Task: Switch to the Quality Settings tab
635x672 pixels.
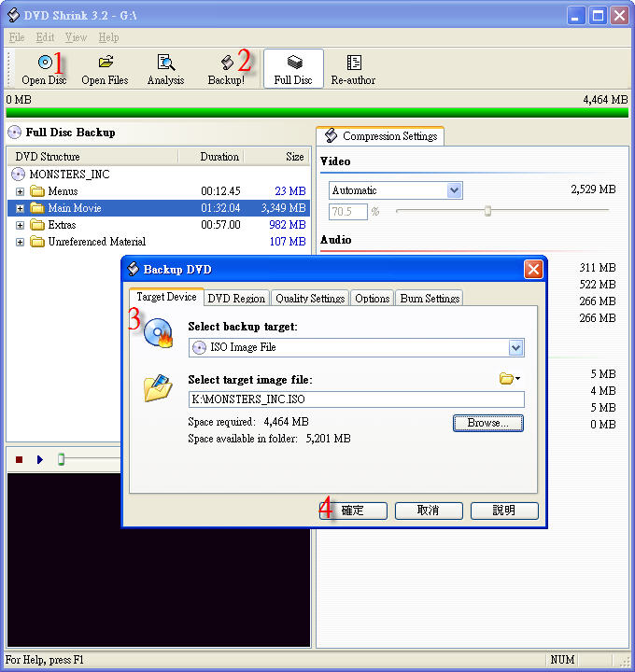Action: 310,298
